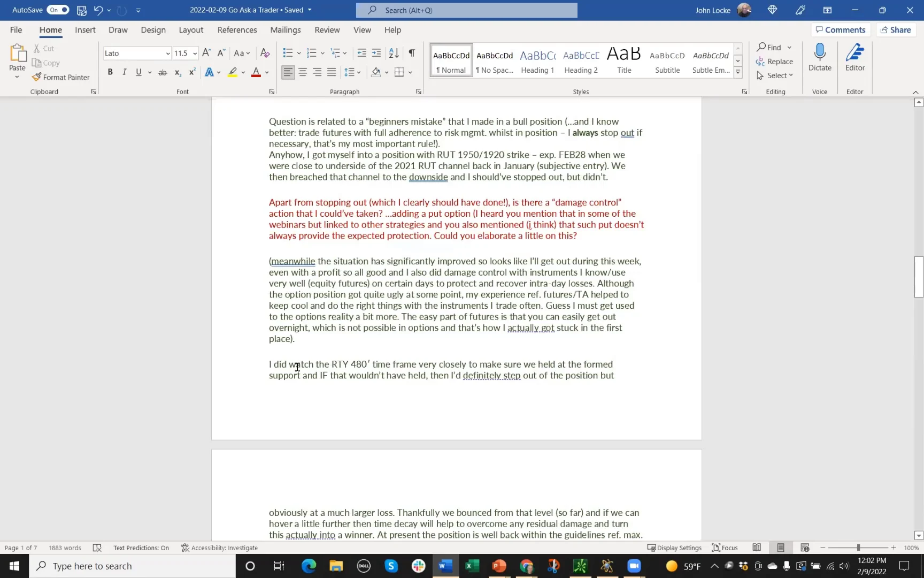Toggle Underline formatting
The image size is (924, 578).
pyautogui.click(x=138, y=72)
